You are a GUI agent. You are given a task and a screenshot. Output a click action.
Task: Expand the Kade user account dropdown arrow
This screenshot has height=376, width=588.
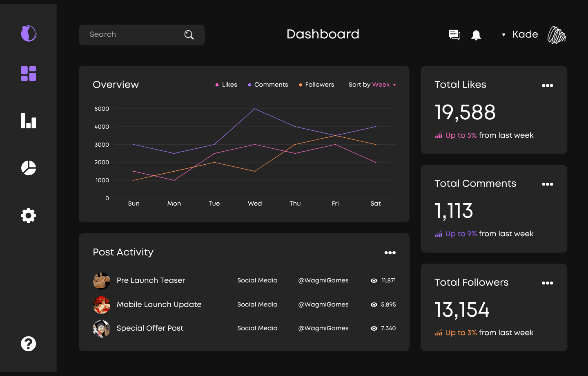tap(503, 35)
